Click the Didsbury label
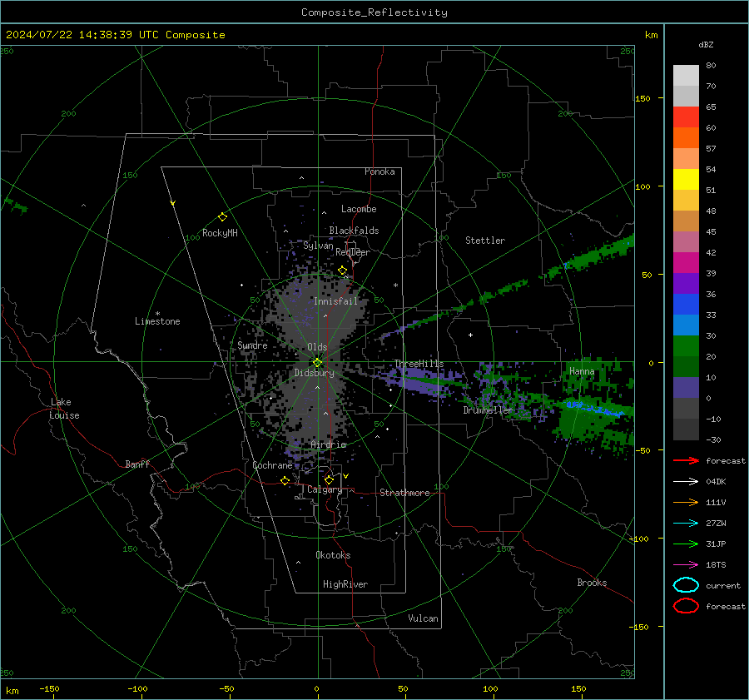The image size is (749, 700). coord(314,373)
